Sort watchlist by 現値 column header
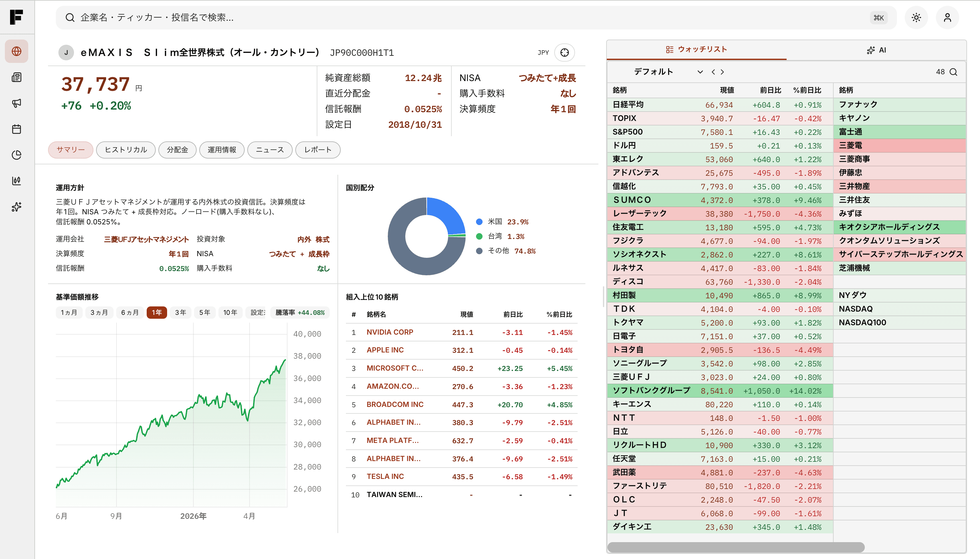Image resolution: width=980 pixels, height=559 pixels. 727,90
